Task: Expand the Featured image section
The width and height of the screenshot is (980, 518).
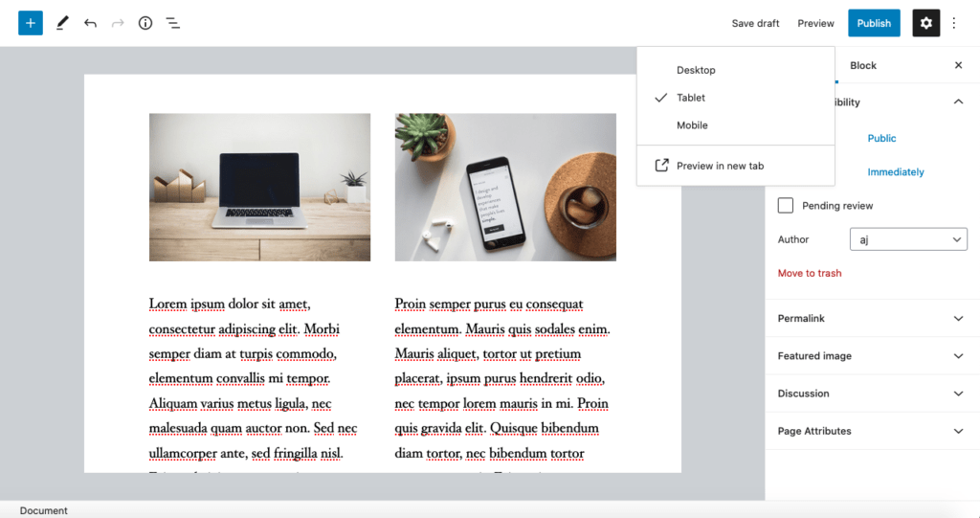Action: pos(872,355)
